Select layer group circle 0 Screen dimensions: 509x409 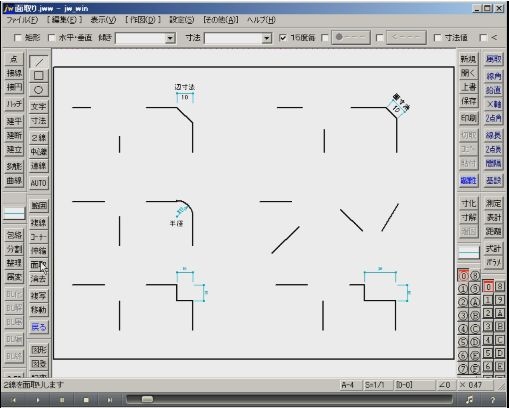point(463,276)
